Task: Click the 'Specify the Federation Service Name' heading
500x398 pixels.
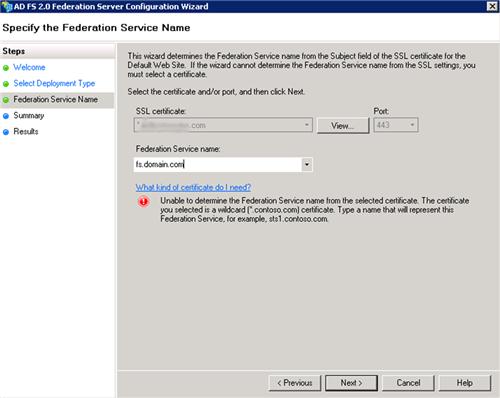Action: click(x=96, y=28)
